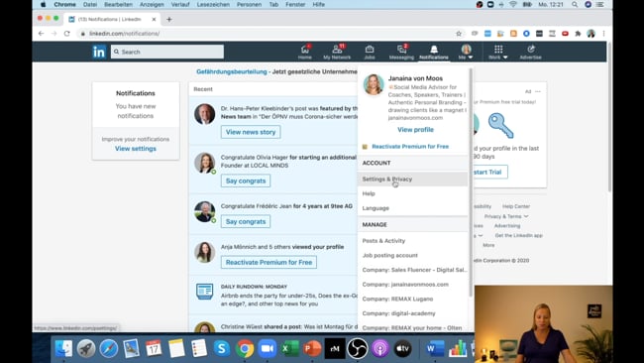Open Excel from the Dock
644x363 pixels.
pyautogui.click(x=289, y=348)
